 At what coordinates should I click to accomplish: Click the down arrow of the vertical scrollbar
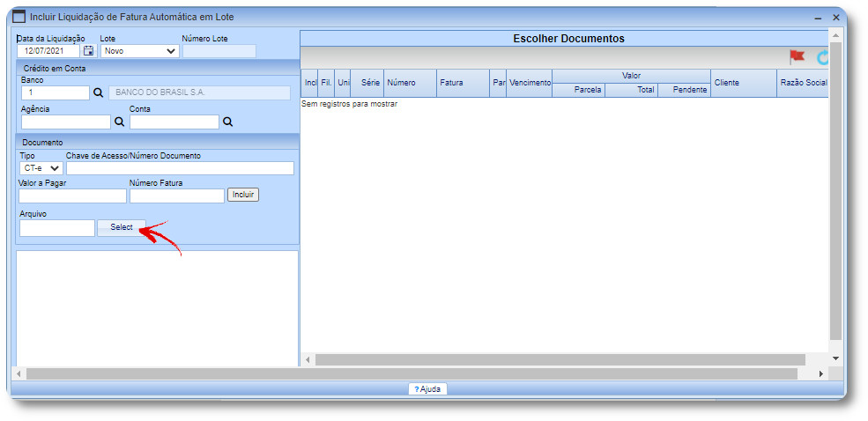pos(835,358)
